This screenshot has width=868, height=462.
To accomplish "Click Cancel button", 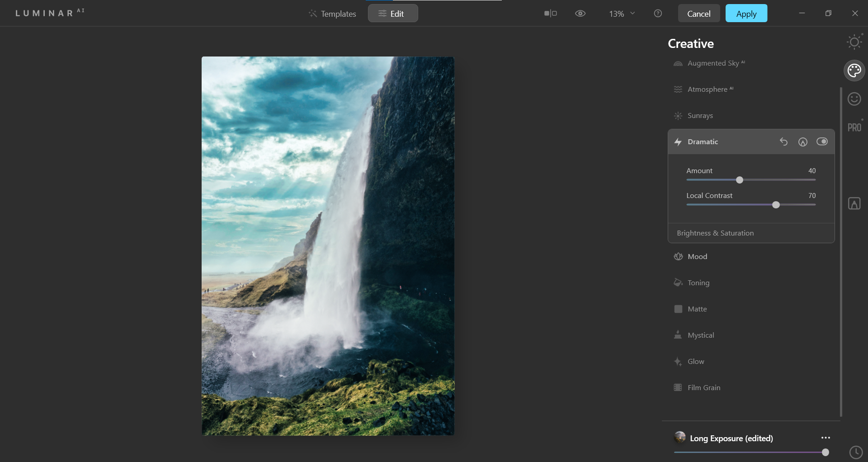I will (x=698, y=14).
